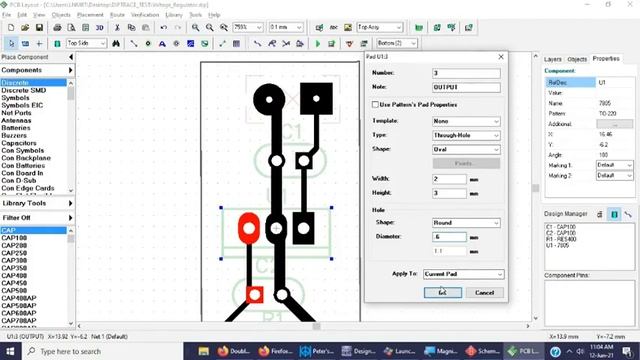Image resolution: width=640 pixels, height=360 pixels.
Task: Open the Bottom (2) routing layer dropdown
Action: coord(413,43)
